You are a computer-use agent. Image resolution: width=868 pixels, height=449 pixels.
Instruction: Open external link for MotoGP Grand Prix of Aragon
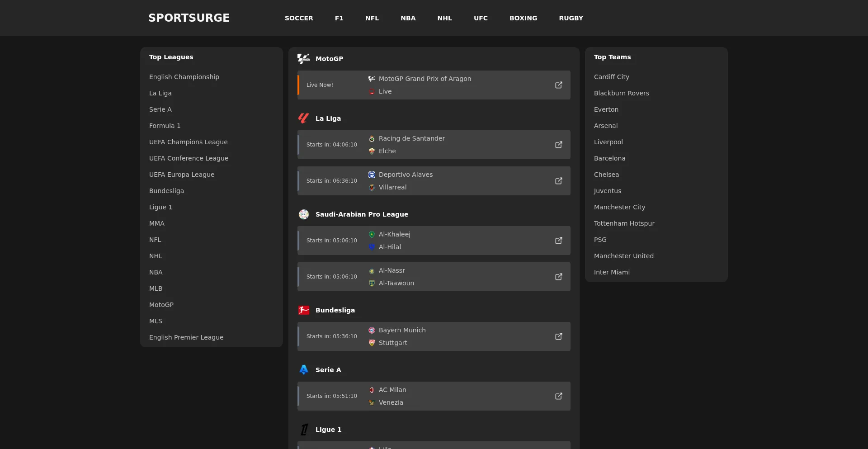pos(559,85)
